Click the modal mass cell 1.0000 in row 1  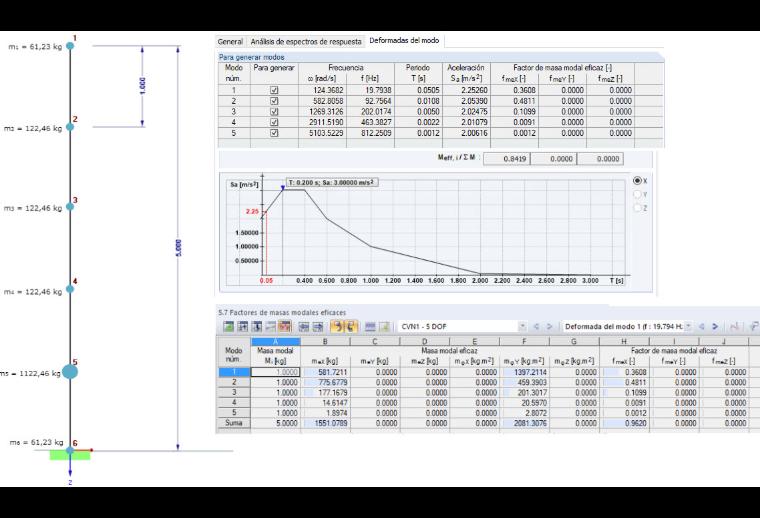click(x=276, y=372)
